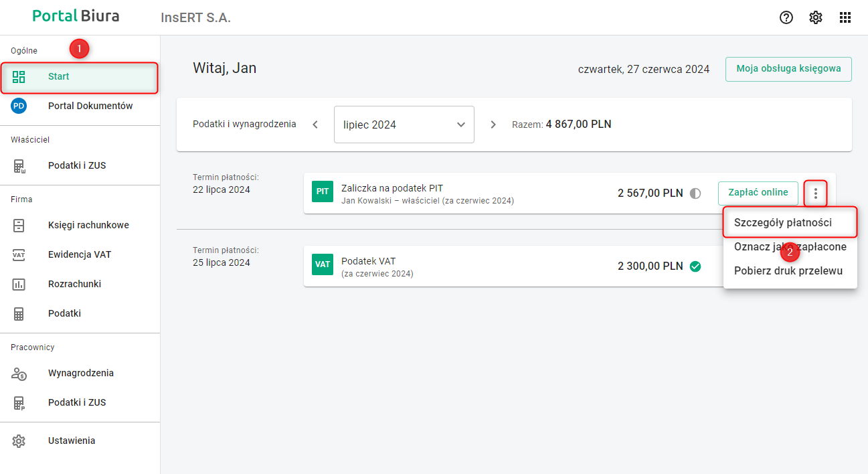Open Ewidencja VAT in sidebar
868x474 pixels.
point(80,254)
